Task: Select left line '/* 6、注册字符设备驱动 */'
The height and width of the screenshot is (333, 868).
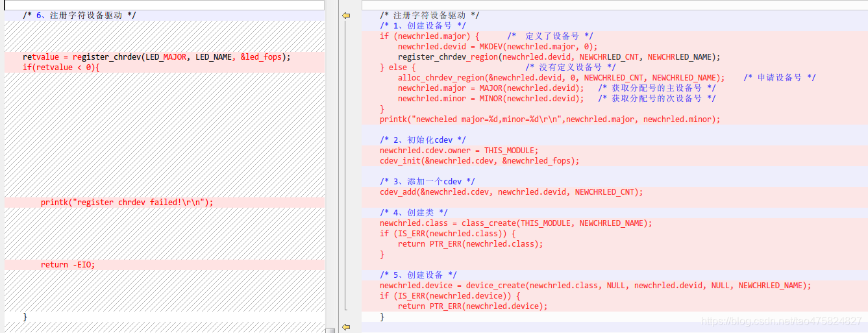Action: [79, 16]
